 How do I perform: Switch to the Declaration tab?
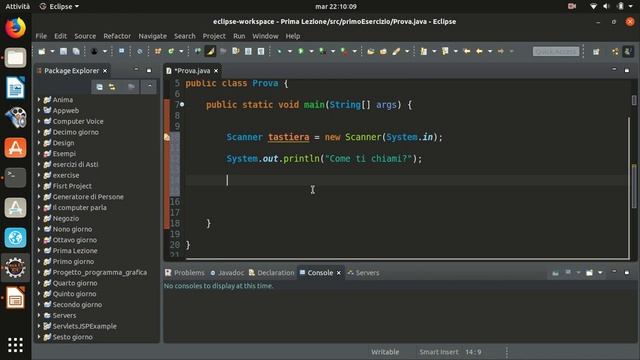coord(271,273)
